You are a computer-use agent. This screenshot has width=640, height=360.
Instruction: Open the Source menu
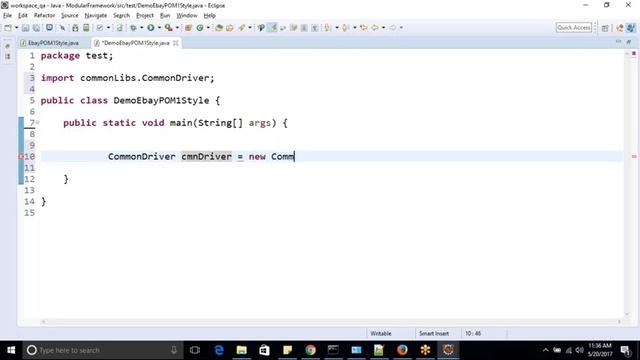(x=69, y=16)
